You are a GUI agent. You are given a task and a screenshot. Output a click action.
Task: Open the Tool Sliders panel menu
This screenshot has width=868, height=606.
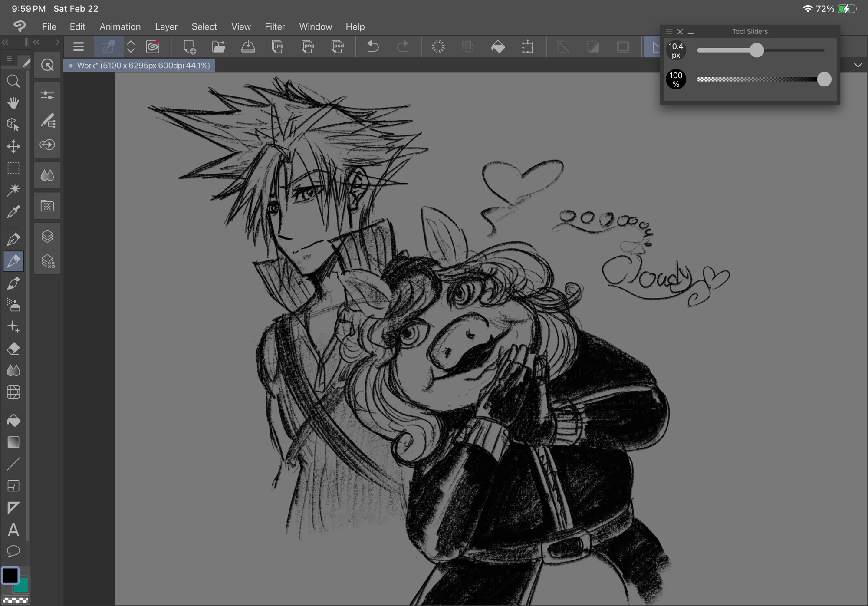[x=669, y=32]
